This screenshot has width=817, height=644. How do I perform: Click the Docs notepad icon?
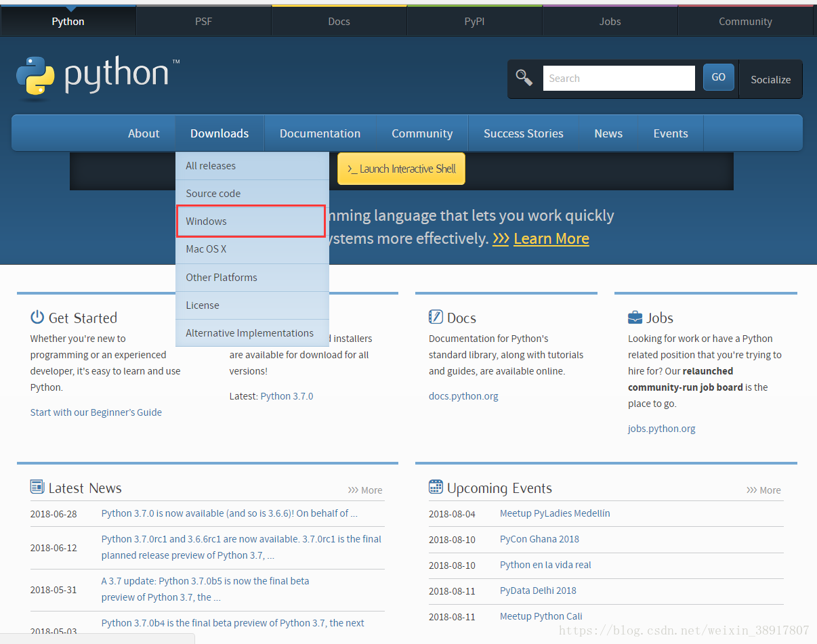coord(436,317)
